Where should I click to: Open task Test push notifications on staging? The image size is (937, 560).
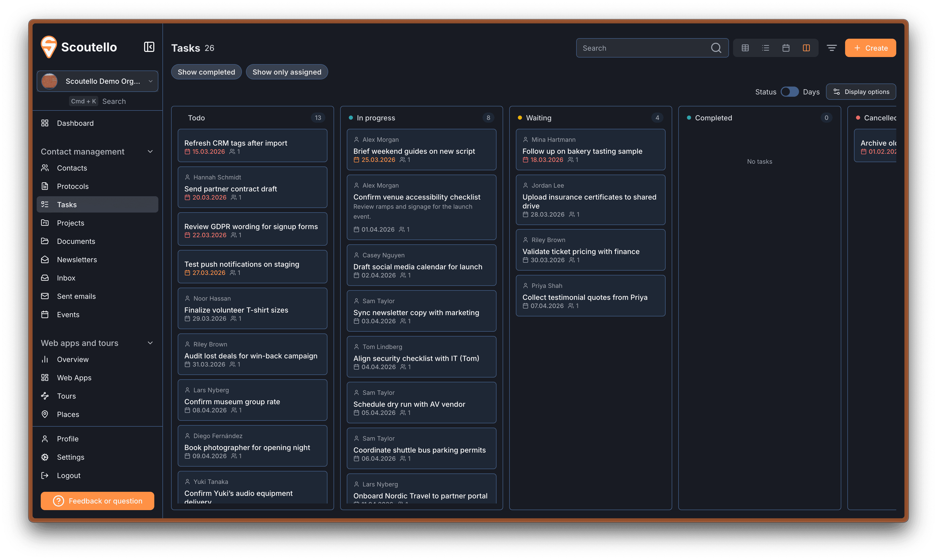pos(253,267)
